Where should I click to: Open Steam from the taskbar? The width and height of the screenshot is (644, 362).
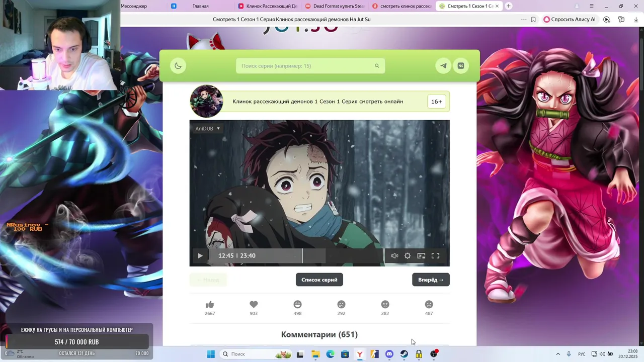click(x=404, y=354)
